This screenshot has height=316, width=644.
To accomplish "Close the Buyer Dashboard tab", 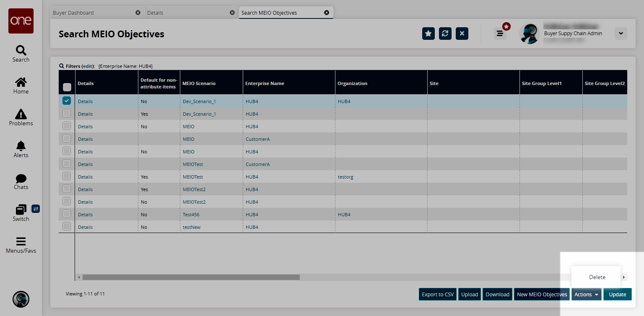I will (x=138, y=13).
